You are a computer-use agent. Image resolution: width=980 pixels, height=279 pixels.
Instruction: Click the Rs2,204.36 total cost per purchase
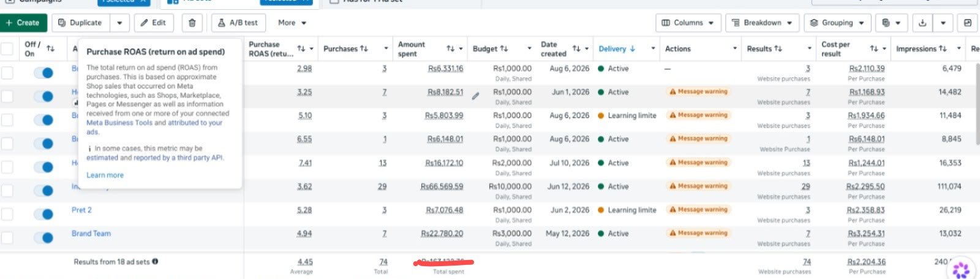[866, 262]
